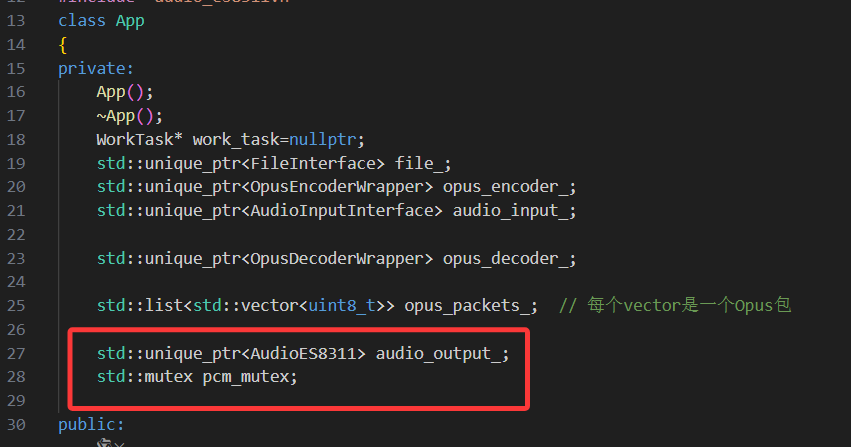Click the 'opus_packets_' member variable

(x=467, y=306)
